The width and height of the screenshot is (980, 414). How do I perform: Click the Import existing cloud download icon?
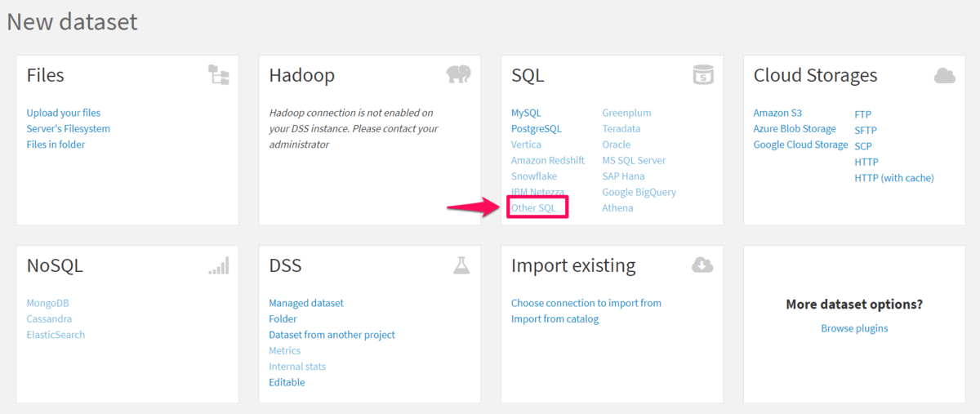[702, 265]
